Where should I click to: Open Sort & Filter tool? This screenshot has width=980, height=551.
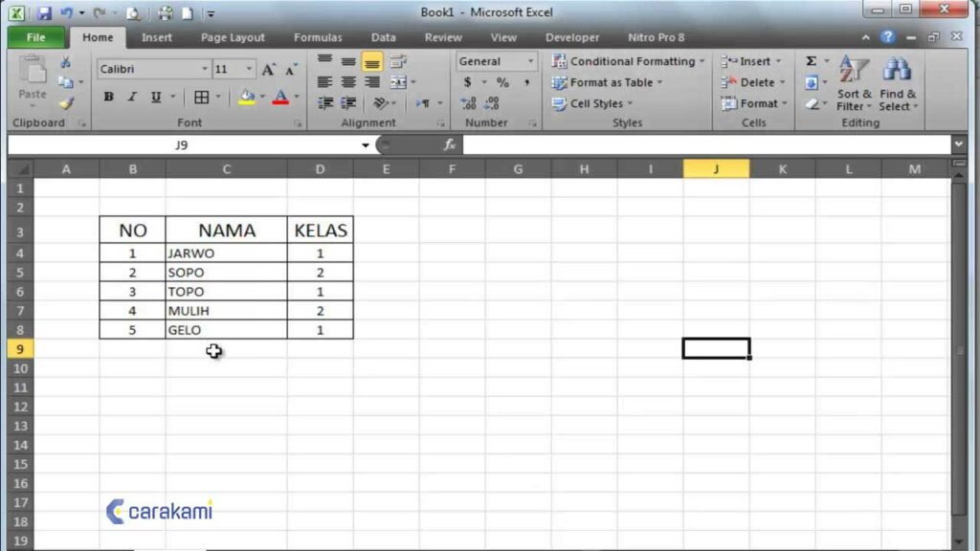pos(854,83)
